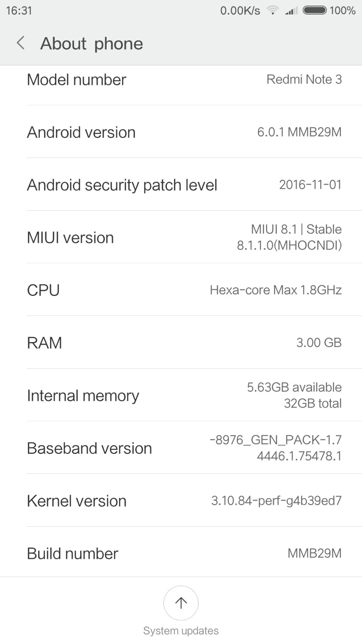The width and height of the screenshot is (362, 644).
Task: Tap the 16:31 clock in status bar
Action: [19, 11]
